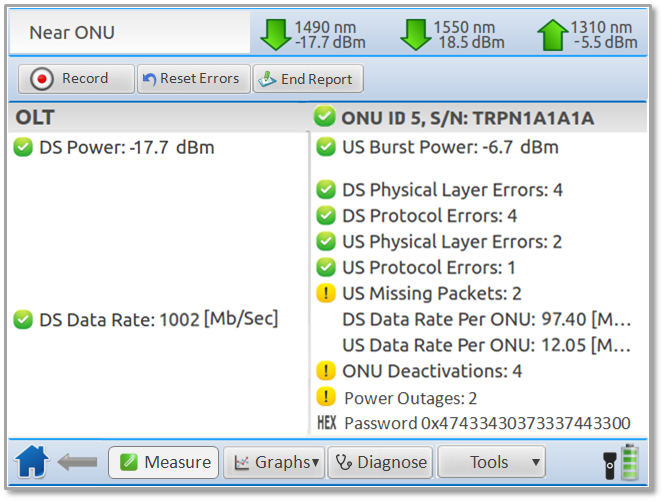Click the gray back arrow icon

[77, 462]
